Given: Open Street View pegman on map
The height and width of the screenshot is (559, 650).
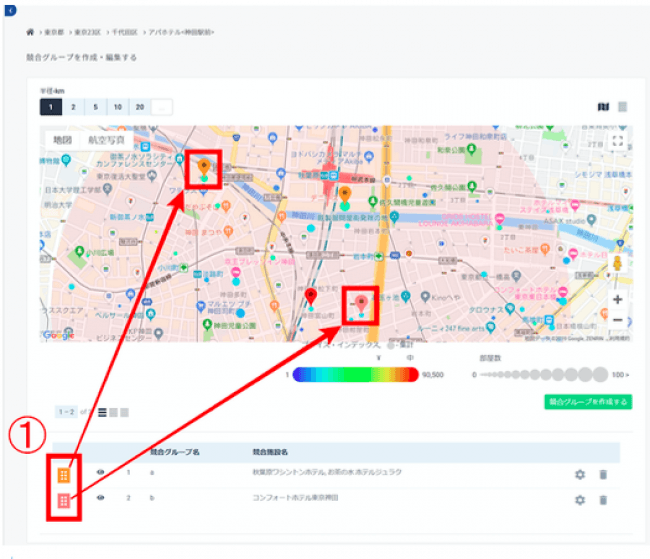Looking at the screenshot, I should click(x=617, y=263).
